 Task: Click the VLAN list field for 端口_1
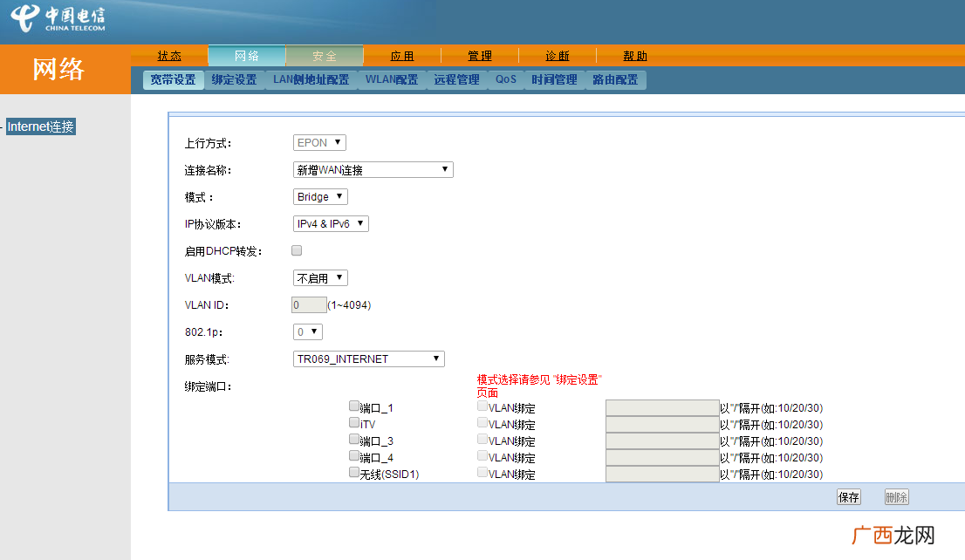point(662,407)
